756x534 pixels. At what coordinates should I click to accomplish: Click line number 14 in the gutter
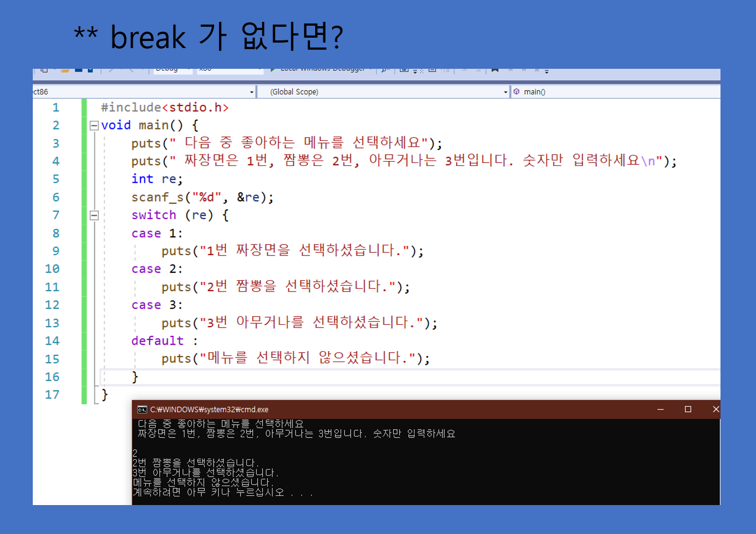(x=52, y=341)
